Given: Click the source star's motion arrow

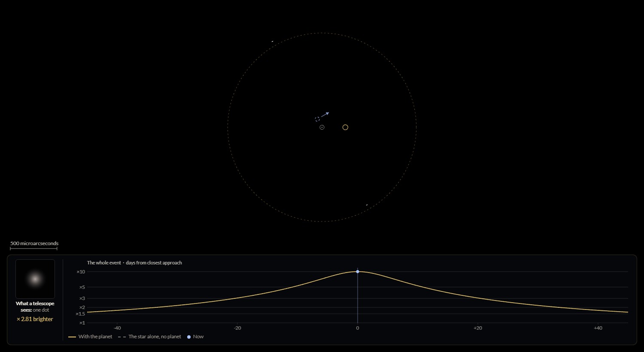Looking at the screenshot, I should (x=325, y=115).
